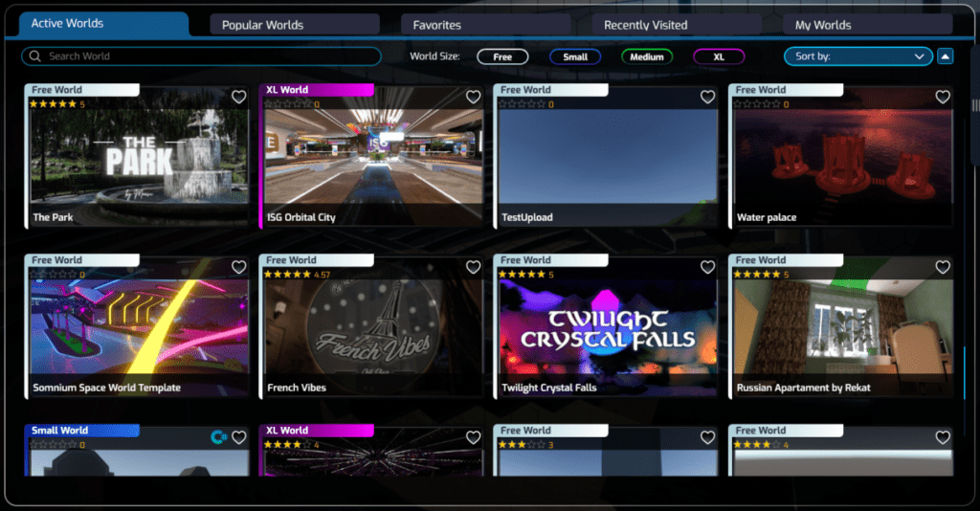Add TestUpload to favorites via heart
980x511 pixels.
pos(707,97)
